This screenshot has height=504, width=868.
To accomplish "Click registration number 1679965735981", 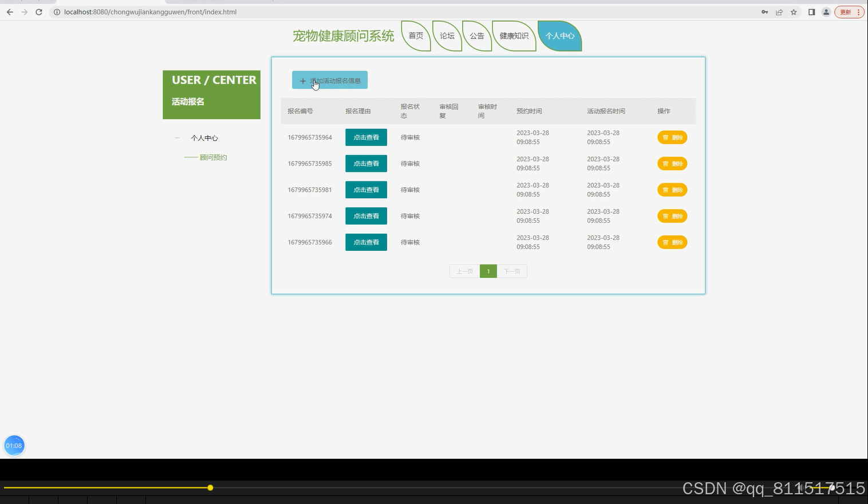I will 310,190.
